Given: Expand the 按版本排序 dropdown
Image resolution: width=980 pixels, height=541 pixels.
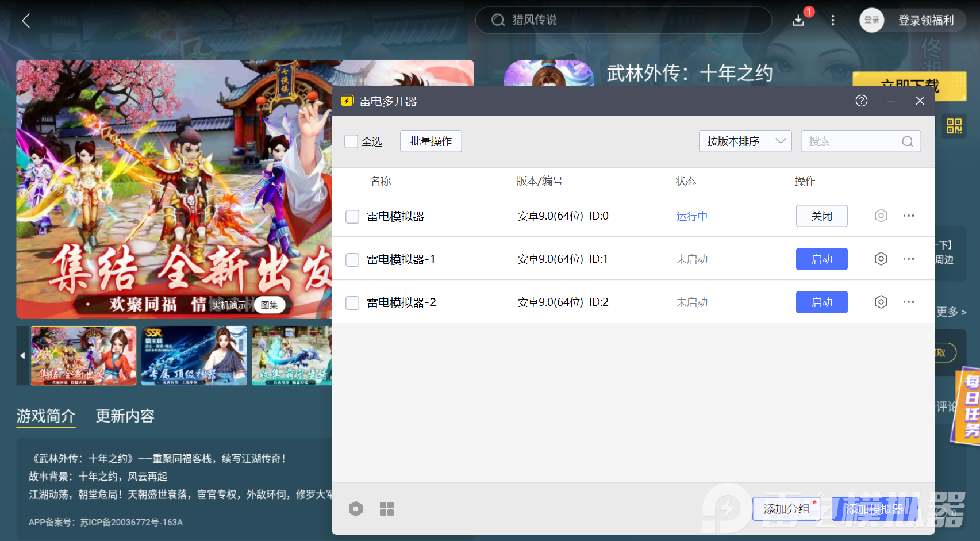Looking at the screenshot, I should 745,141.
